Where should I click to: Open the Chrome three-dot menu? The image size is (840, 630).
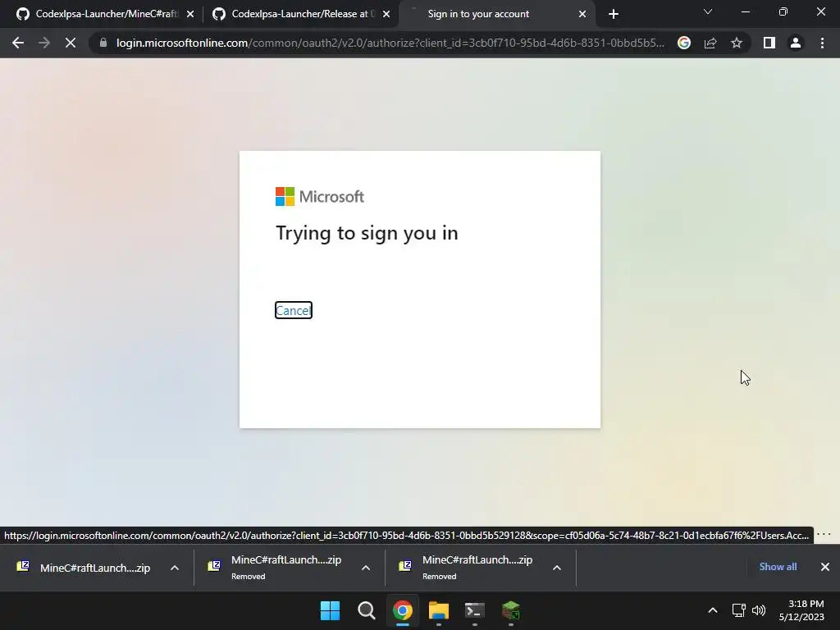point(822,43)
